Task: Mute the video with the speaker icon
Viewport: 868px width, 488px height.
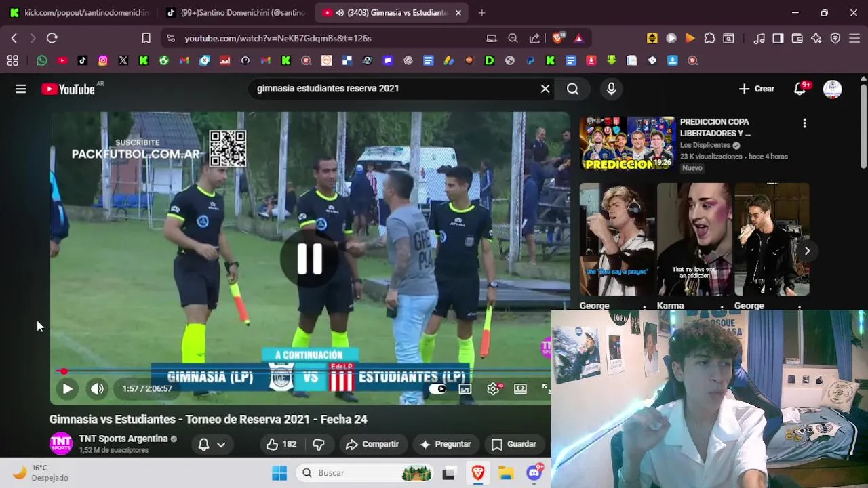Action: 98,388
